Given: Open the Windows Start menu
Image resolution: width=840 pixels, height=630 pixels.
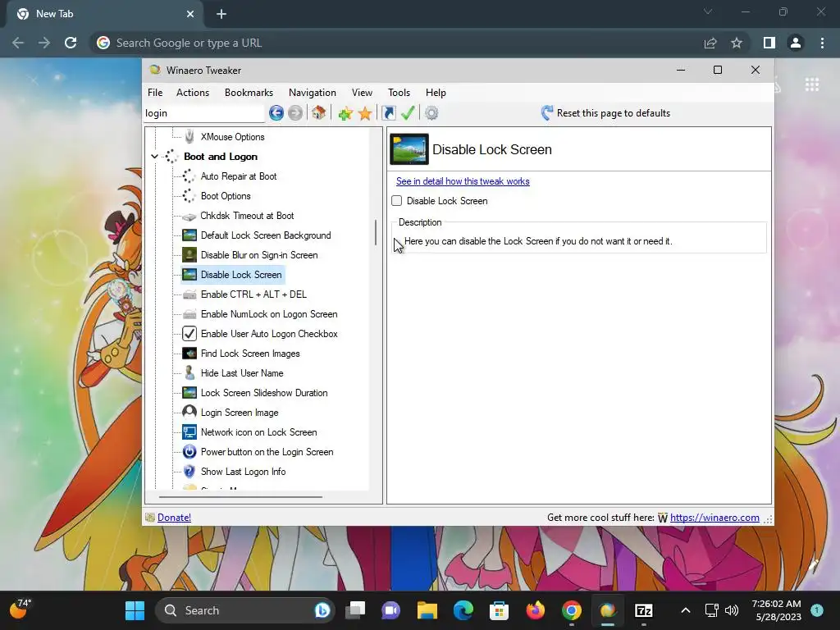Looking at the screenshot, I should tap(135, 610).
